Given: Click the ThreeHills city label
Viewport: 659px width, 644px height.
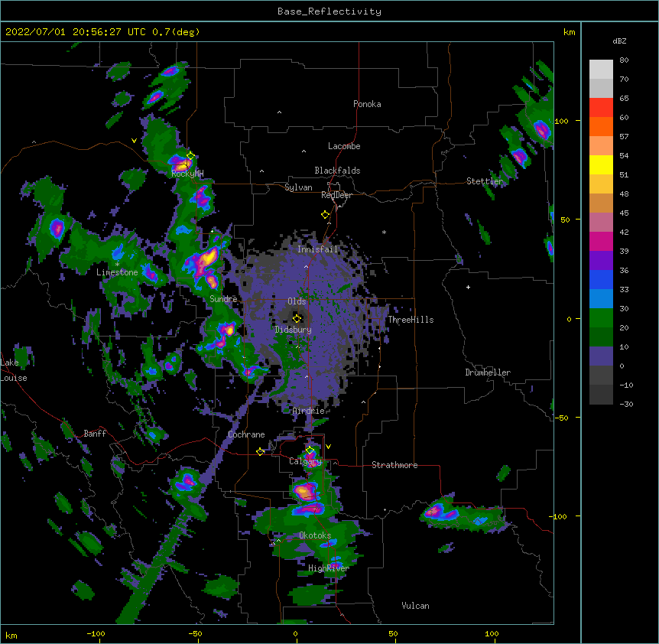Looking at the screenshot, I should tap(411, 320).
